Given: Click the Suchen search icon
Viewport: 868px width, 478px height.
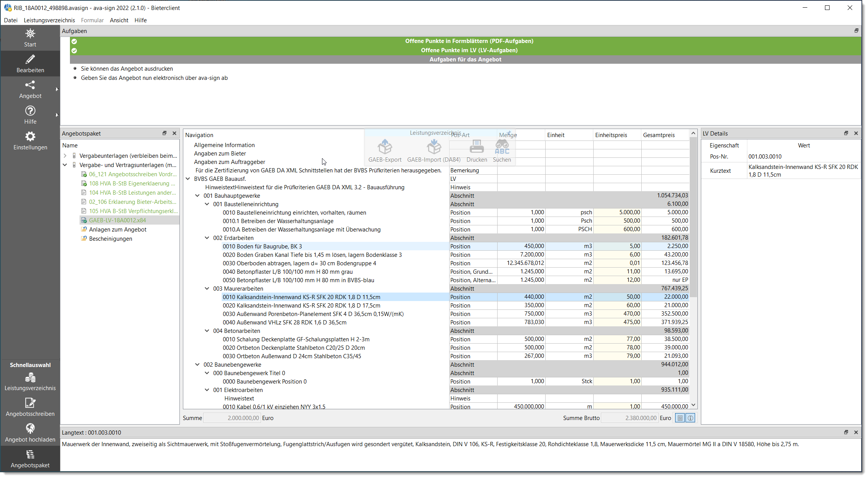Looking at the screenshot, I should [x=502, y=147].
